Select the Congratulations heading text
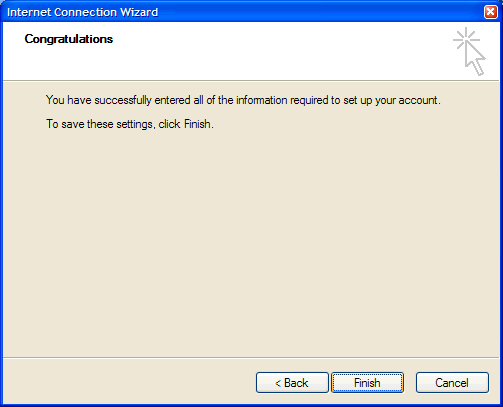This screenshot has height=407, width=503. [x=69, y=39]
